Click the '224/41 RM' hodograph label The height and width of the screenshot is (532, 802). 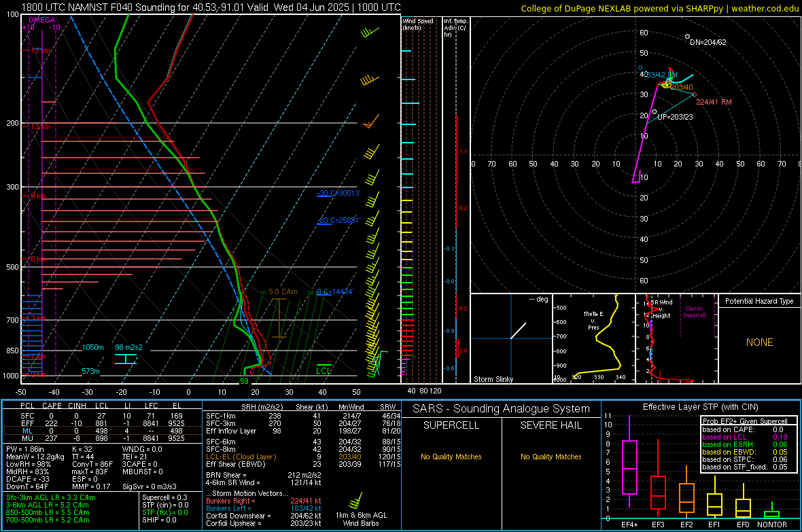point(714,102)
